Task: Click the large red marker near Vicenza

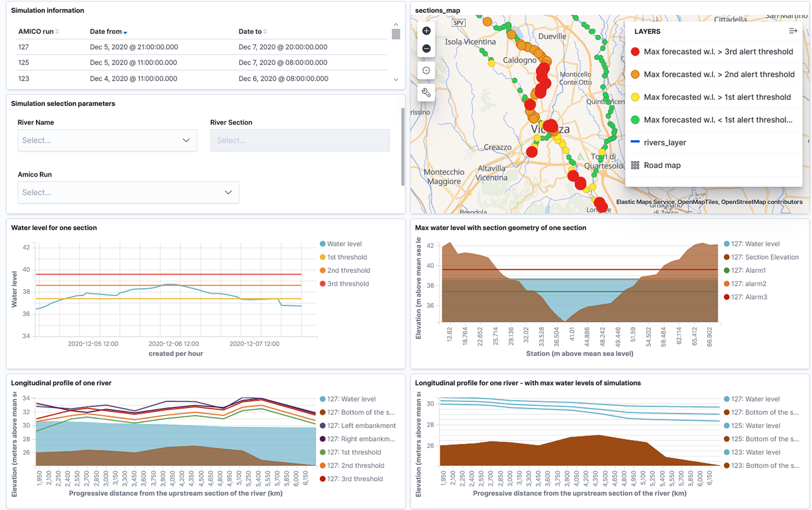Action: (x=550, y=126)
